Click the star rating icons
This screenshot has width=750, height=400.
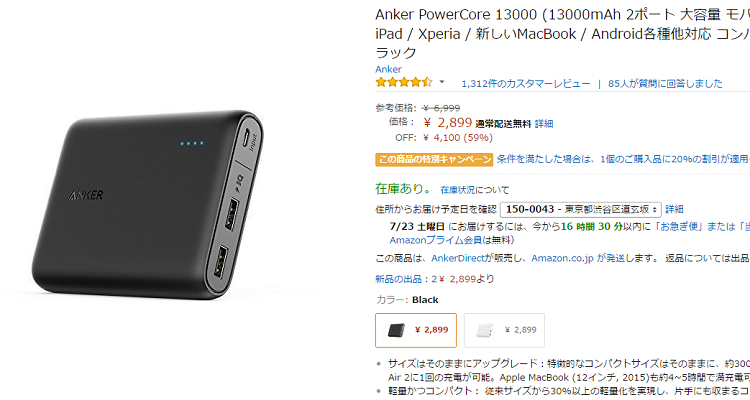point(404,82)
